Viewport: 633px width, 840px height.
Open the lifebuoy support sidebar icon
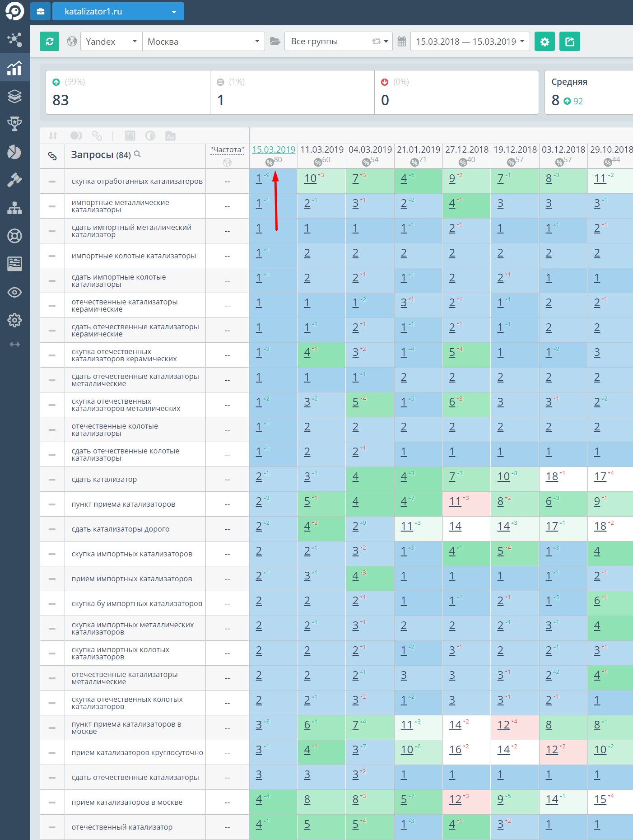14,236
